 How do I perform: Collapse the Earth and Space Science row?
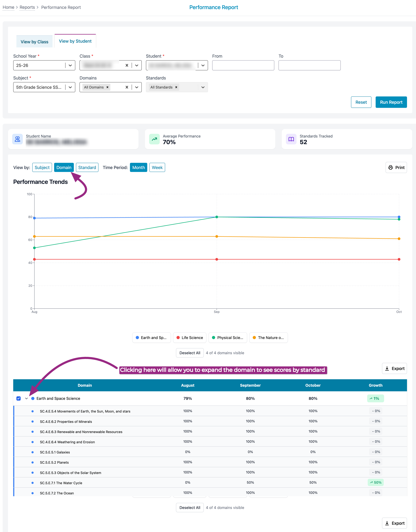[26, 398]
